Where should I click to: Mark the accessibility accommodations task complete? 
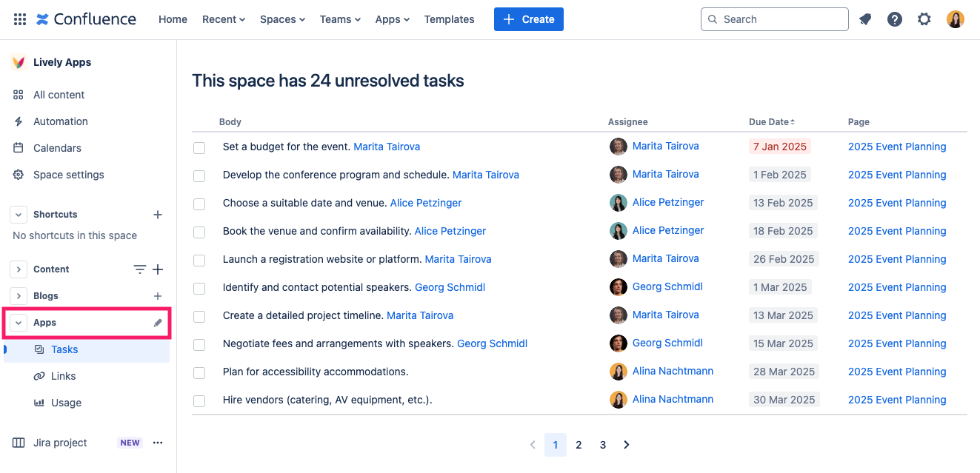pos(199,371)
